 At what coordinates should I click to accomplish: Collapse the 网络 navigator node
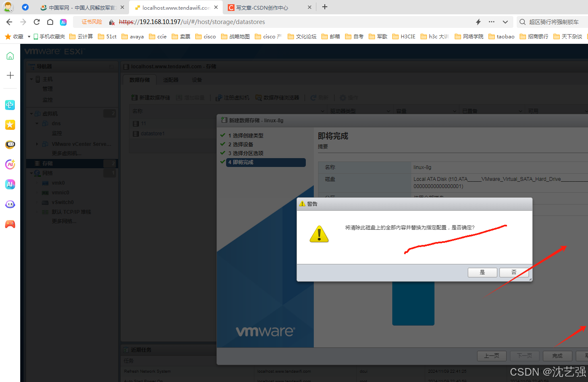[32, 173]
